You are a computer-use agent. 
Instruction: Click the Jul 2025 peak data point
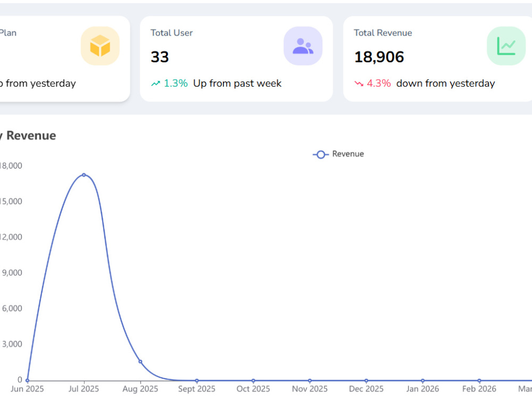click(84, 175)
